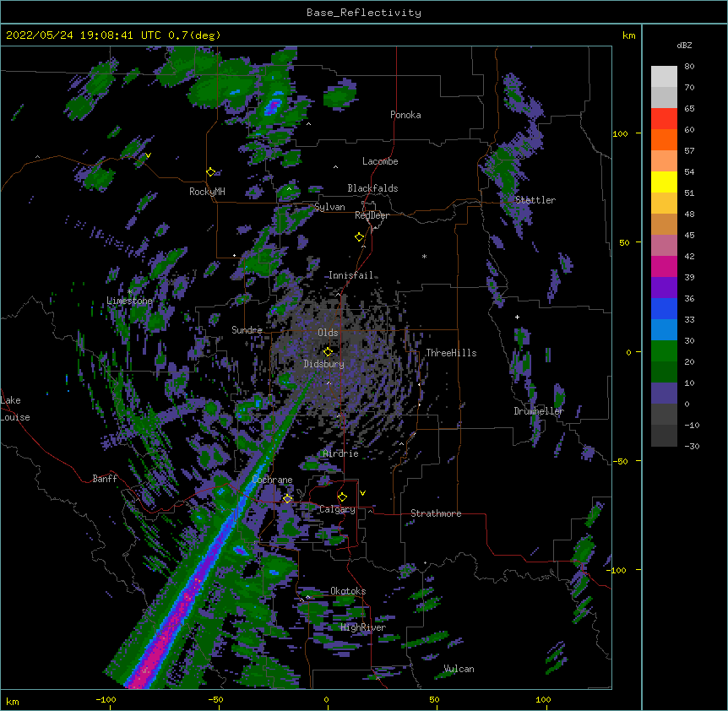Image resolution: width=728 pixels, height=711 pixels.
Task: Select the yellow v marker northwest of RockyMH
Action: (148, 155)
